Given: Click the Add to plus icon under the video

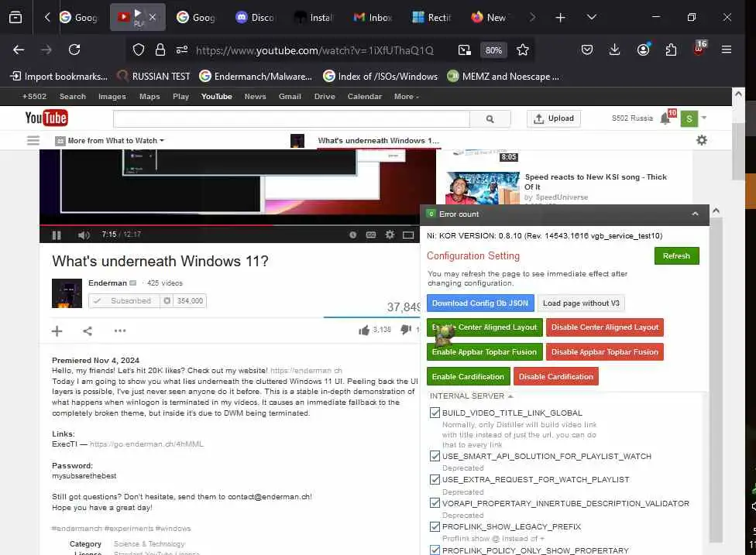Looking at the screenshot, I should click(57, 331).
